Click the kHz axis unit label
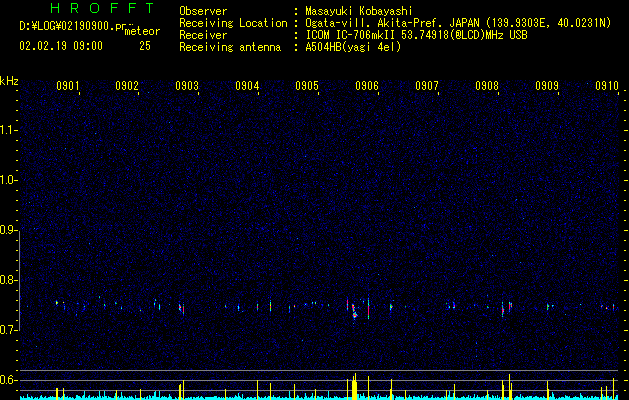The image size is (629, 400). tap(9, 81)
